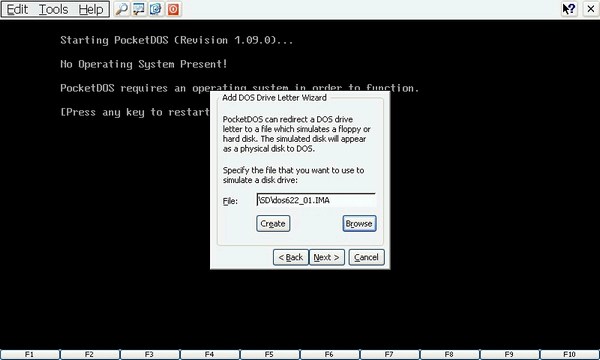Cancel the Add DOS Drive Letter Wizard
The width and height of the screenshot is (600, 360).
click(x=366, y=257)
